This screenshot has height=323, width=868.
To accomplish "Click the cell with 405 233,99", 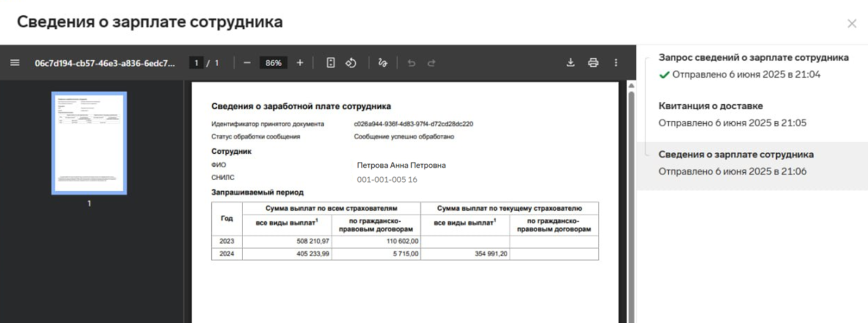I will pyautogui.click(x=287, y=254).
